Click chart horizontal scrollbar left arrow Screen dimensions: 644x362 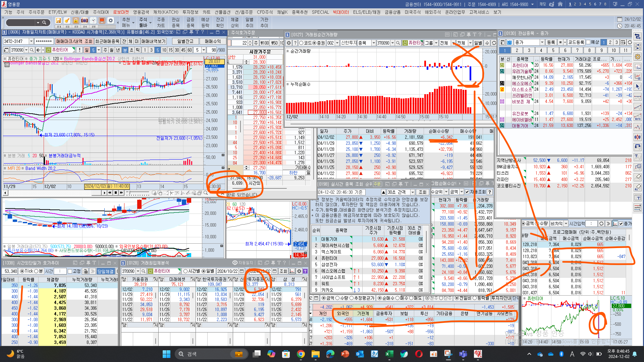(x=5, y=193)
